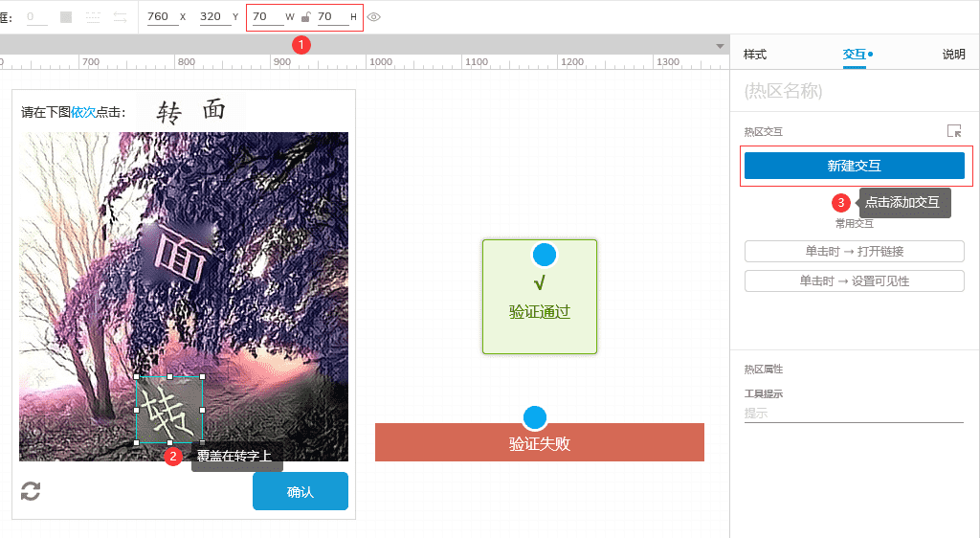Image resolution: width=980 pixels, height=538 pixels.
Task: Click the 依次 blue text in prompt
Action: (83, 112)
